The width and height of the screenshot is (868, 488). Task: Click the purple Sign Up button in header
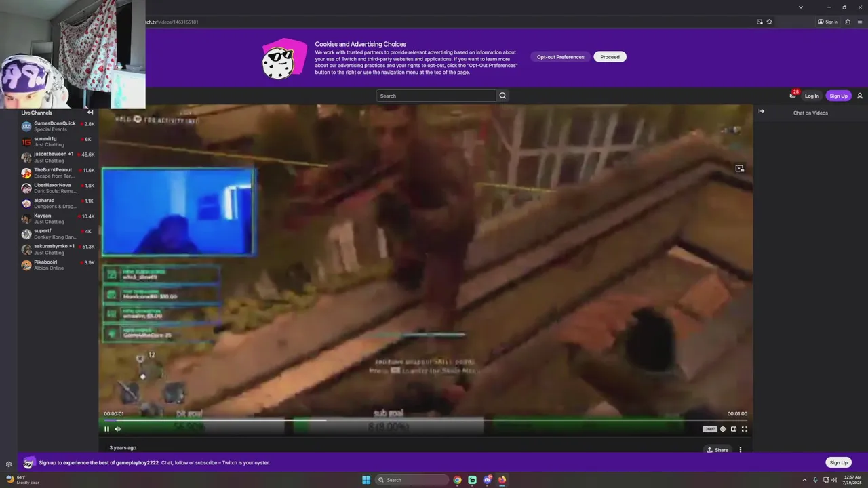point(838,96)
